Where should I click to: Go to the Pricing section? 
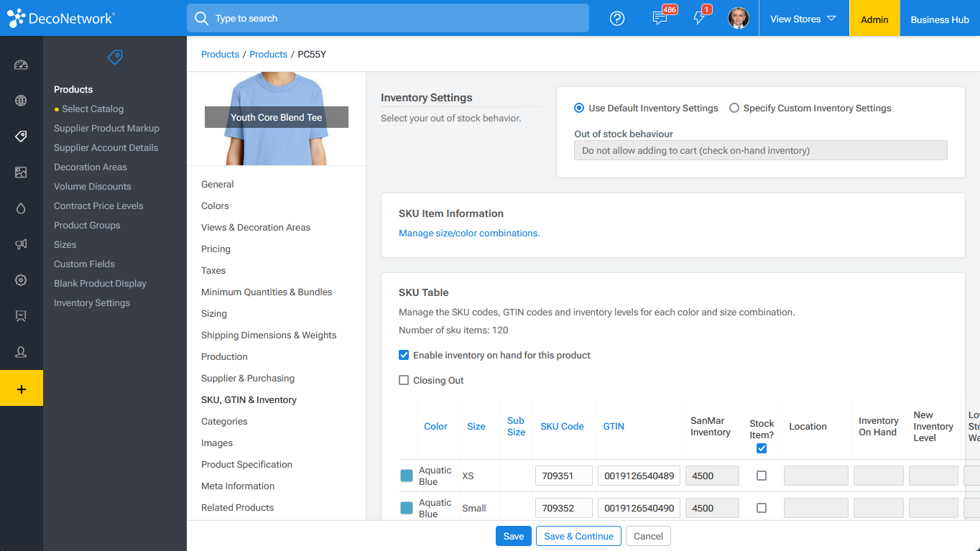[x=216, y=249]
